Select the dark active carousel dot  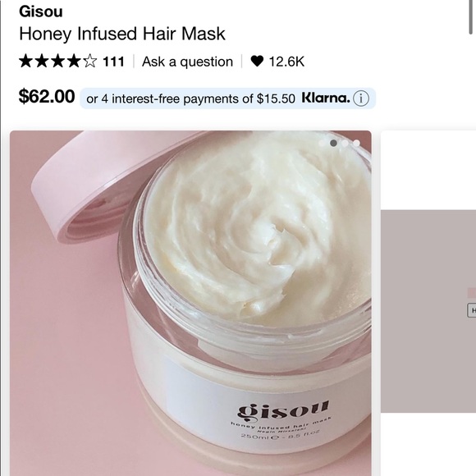click(333, 143)
